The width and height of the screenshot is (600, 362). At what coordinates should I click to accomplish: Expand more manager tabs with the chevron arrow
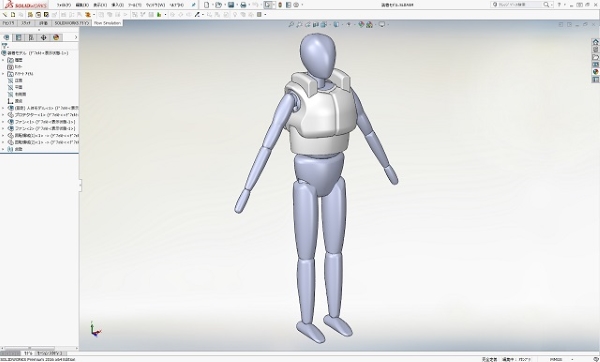point(76,37)
